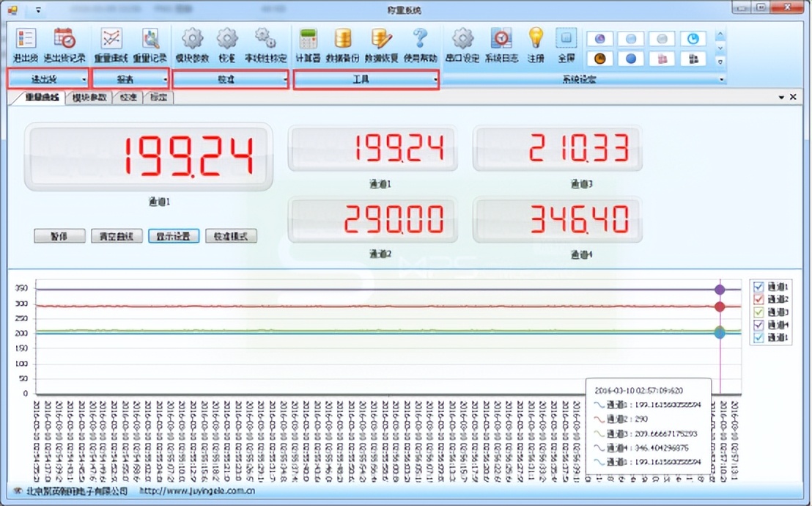Click the 显示设置 display settings button
This screenshot has height=506, width=812.
coord(173,236)
